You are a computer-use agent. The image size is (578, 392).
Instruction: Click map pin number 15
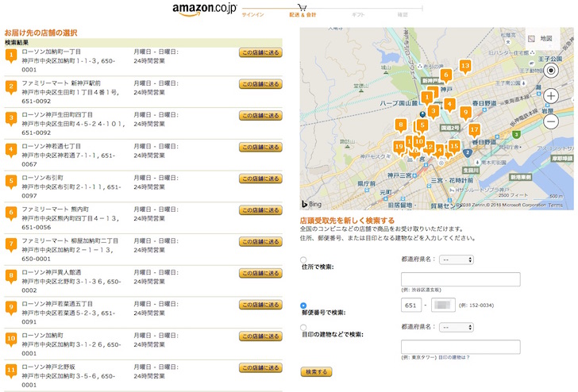click(454, 147)
